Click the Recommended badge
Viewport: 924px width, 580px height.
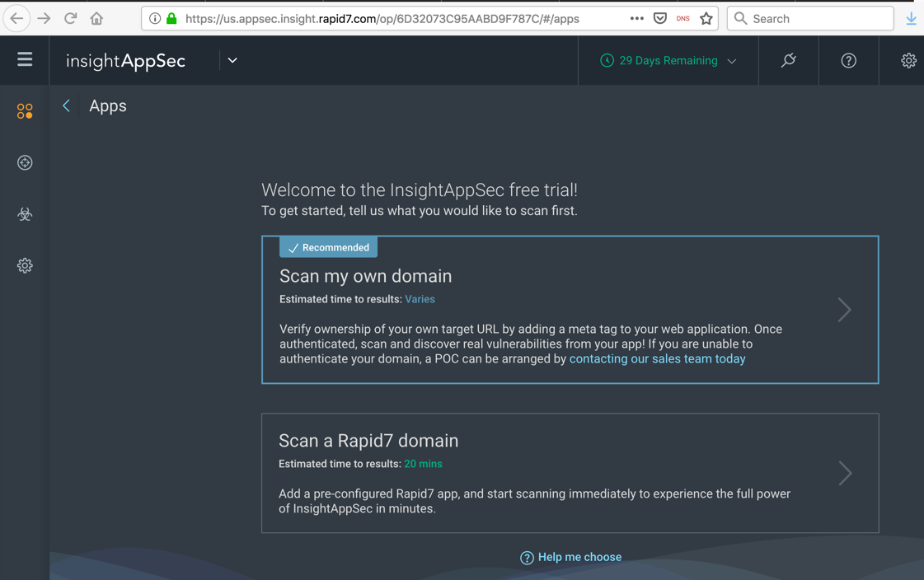(328, 247)
